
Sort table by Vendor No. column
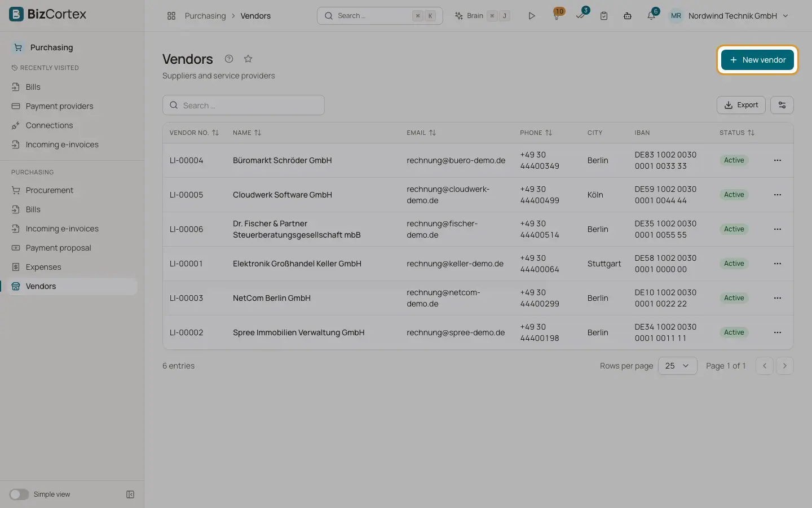194,133
